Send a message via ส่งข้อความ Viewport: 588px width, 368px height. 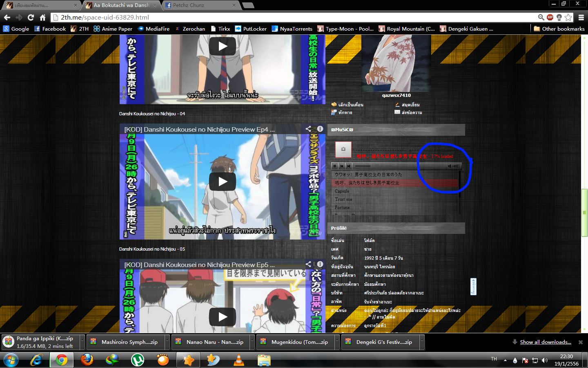(412, 112)
